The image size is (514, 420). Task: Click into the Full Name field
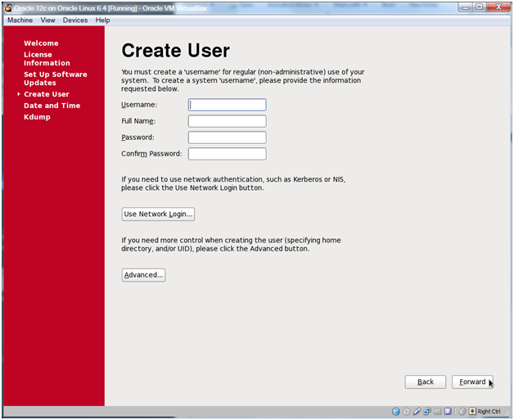pos(227,121)
